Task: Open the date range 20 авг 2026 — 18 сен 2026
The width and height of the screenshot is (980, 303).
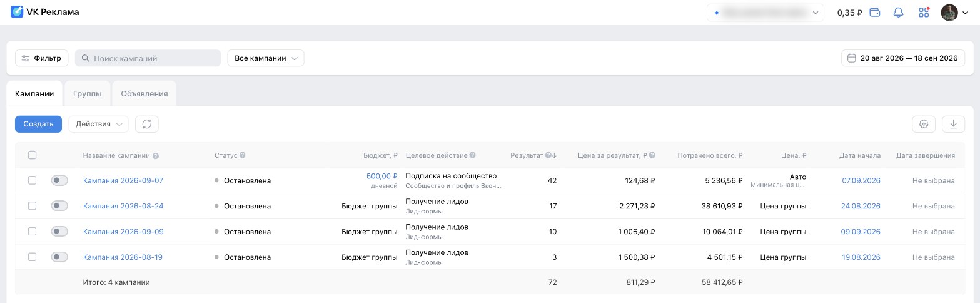Action: coord(903,58)
